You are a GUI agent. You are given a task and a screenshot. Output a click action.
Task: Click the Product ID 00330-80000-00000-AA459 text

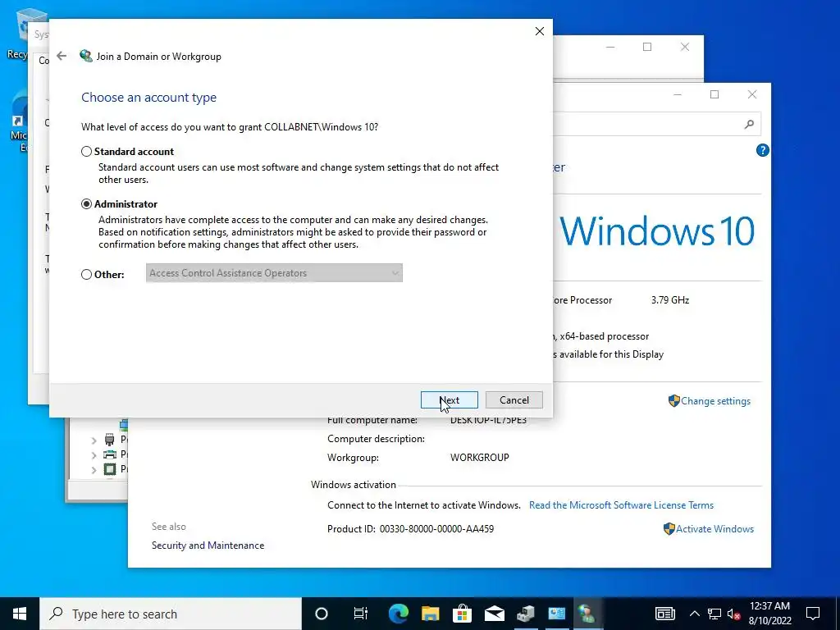click(x=410, y=529)
